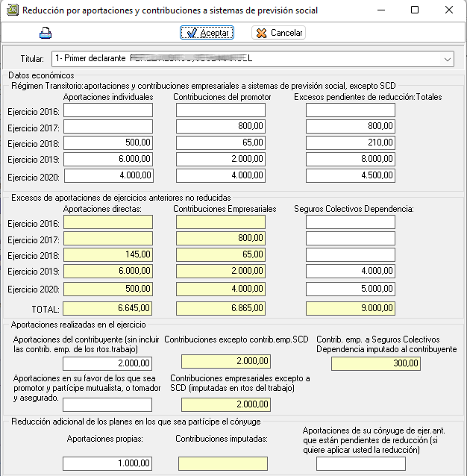Click TOTAL Seguros Colectivos 9.000,00 field
Viewport: 467px width, 476px height.
pyautogui.click(x=351, y=308)
